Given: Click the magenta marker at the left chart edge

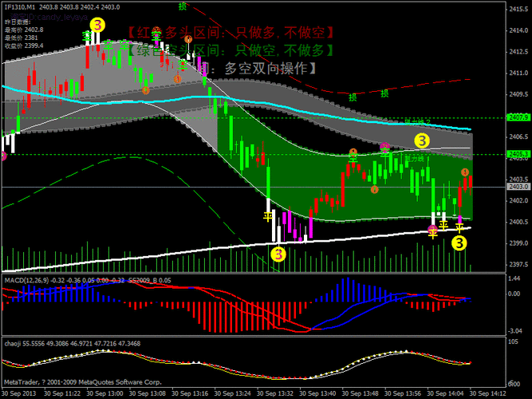Looking at the screenshot, I should click(2, 156).
